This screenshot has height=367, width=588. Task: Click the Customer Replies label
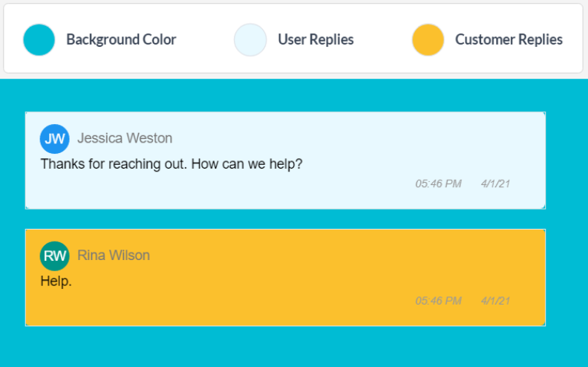[509, 39]
